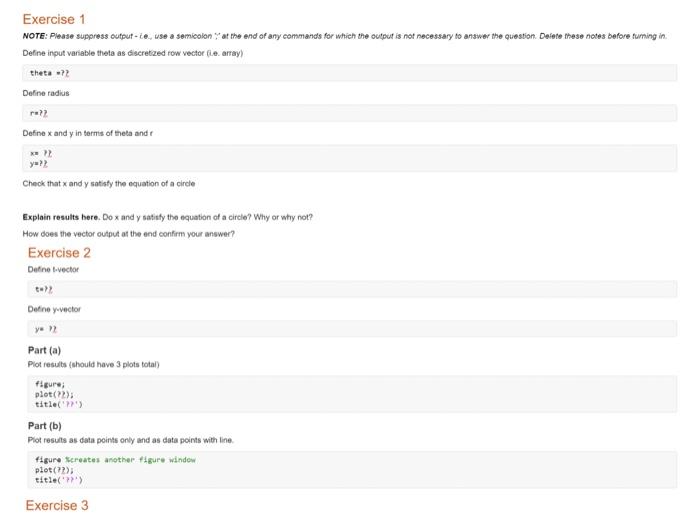This screenshot has height=519, width=700.
Task: Click the 'theta =??' code field
Action: click(x=350, y=73)
